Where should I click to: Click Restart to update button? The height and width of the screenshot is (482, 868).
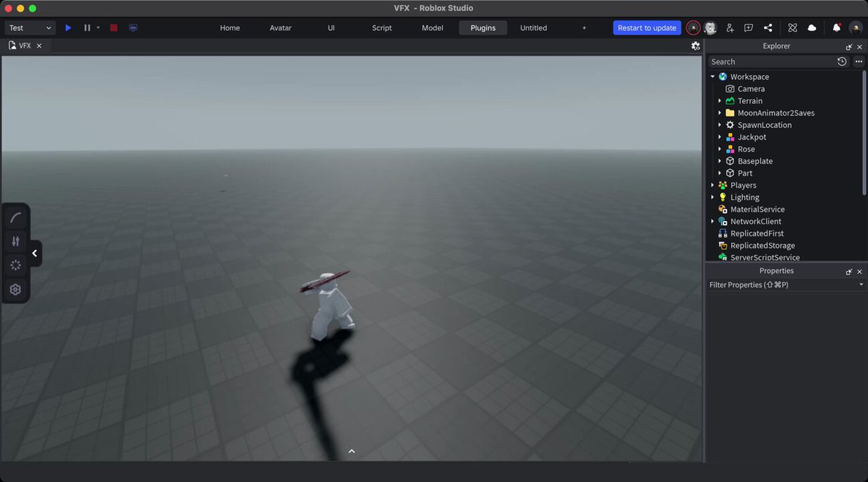[647, 27]
